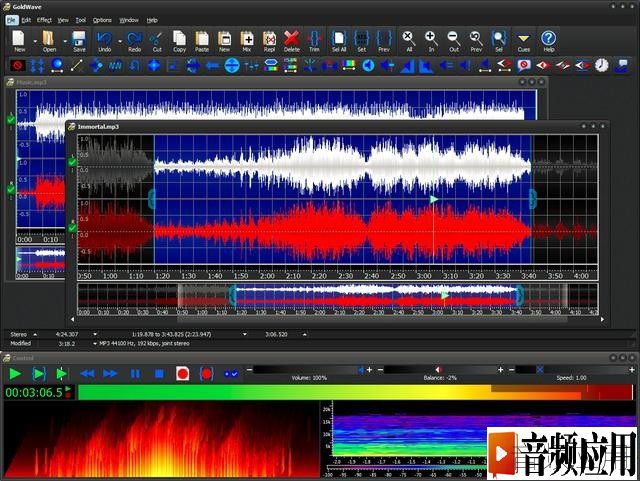Viewport: 640px width, 481px height.
Task: Click the Mix toolbar icon
Action: point(247,41)
